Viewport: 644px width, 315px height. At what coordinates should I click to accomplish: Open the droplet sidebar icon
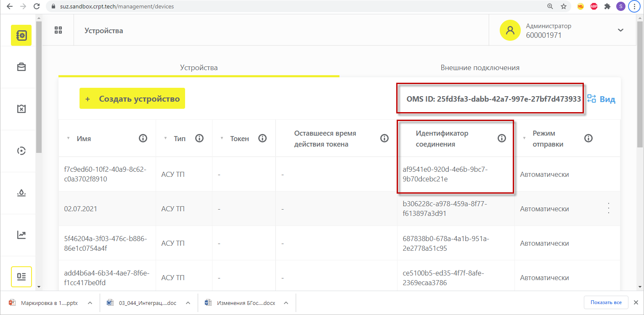point(21,193)
